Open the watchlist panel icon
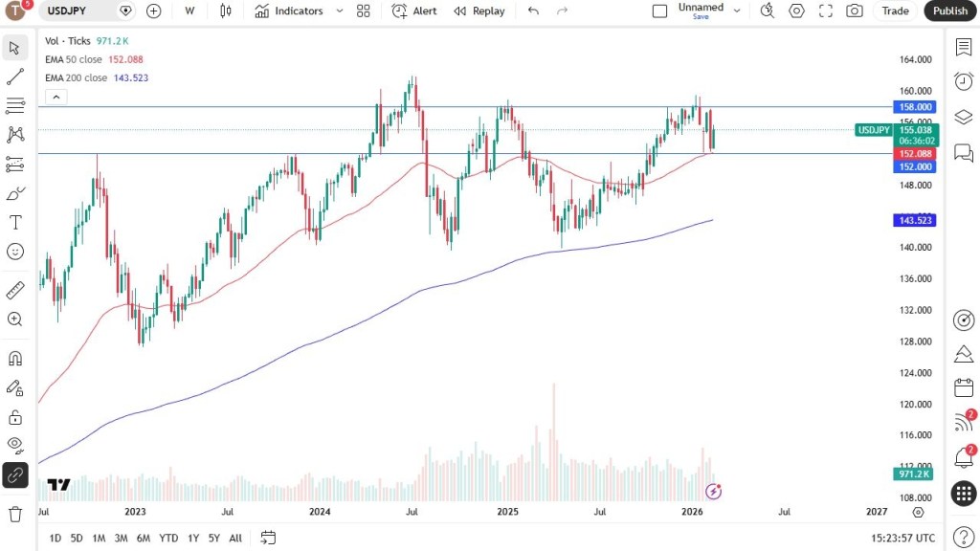 tap(964, 47)
